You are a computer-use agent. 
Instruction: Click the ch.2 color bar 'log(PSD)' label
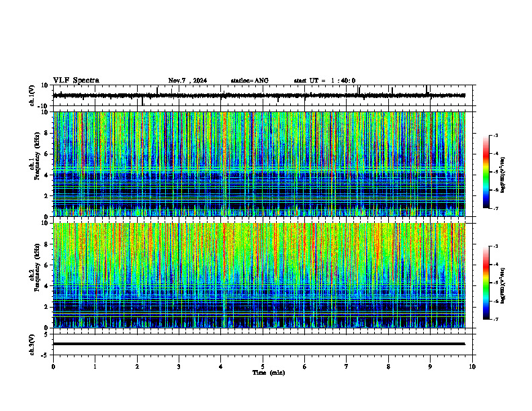pyautogui.click(x=503, y=285)
